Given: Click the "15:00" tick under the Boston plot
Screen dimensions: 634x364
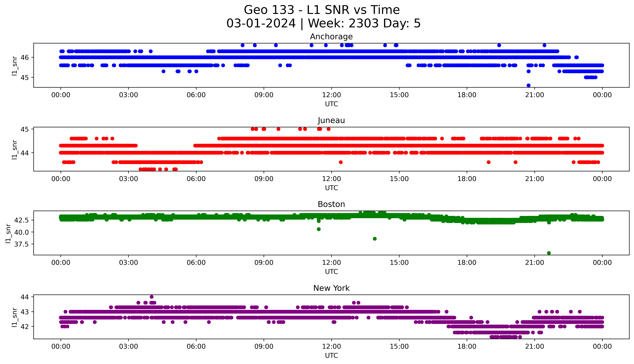Looking at the screenshot, I should point(399,263).
